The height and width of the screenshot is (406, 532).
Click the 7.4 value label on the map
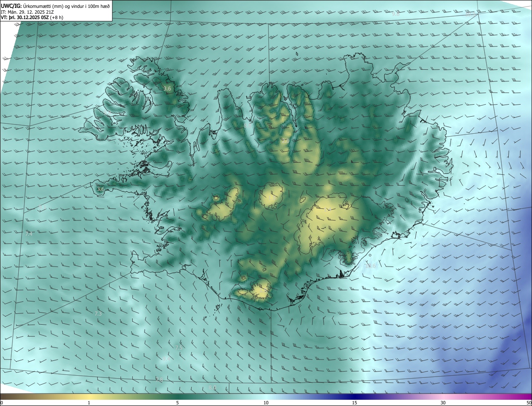coord(29,234)
